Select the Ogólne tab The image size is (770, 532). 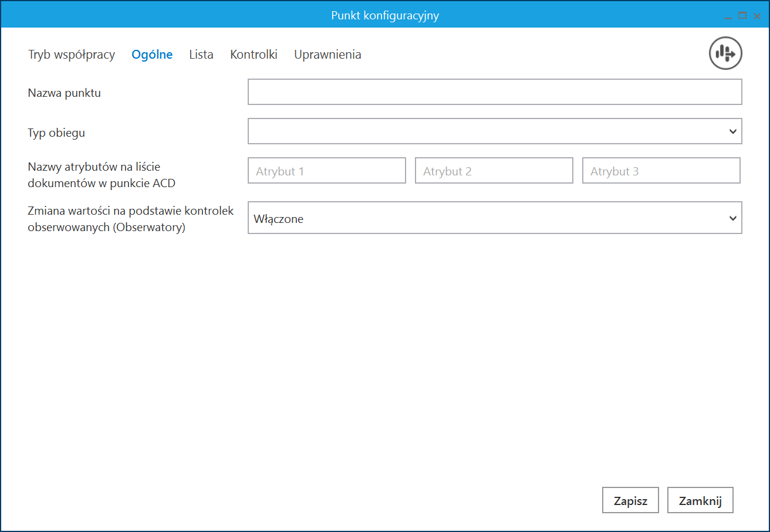coord(152,55)
